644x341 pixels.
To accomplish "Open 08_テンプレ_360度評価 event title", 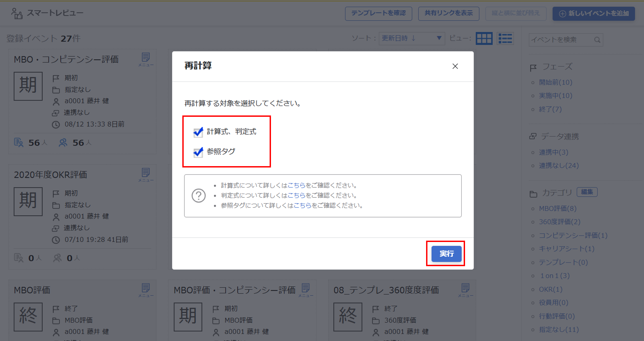I will (x=386, y=290).
